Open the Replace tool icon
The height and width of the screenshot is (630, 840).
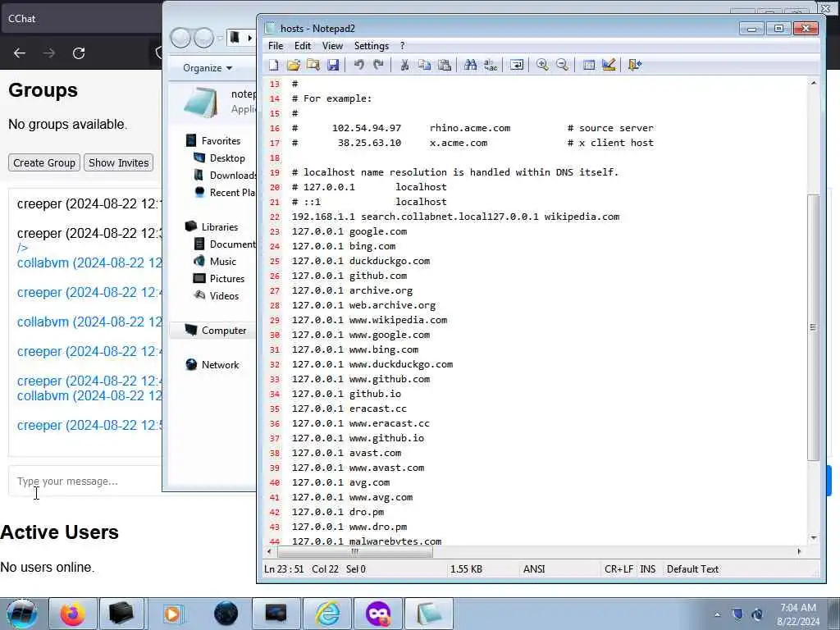click(491, 66)
